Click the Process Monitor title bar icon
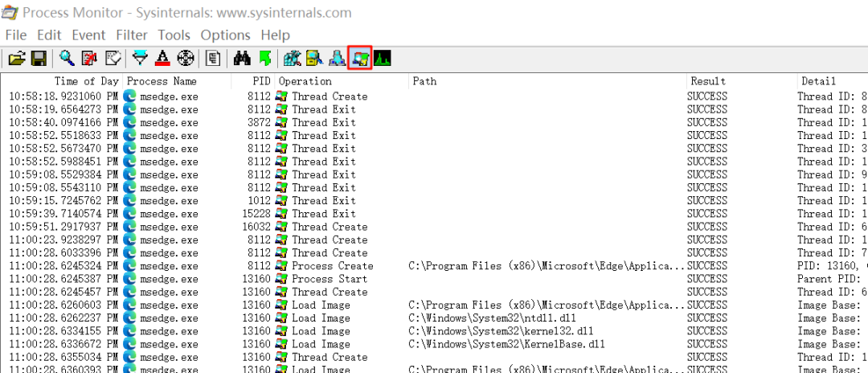Screen dimensions: 868x373 pyautogui.click(x=10, y=14)
